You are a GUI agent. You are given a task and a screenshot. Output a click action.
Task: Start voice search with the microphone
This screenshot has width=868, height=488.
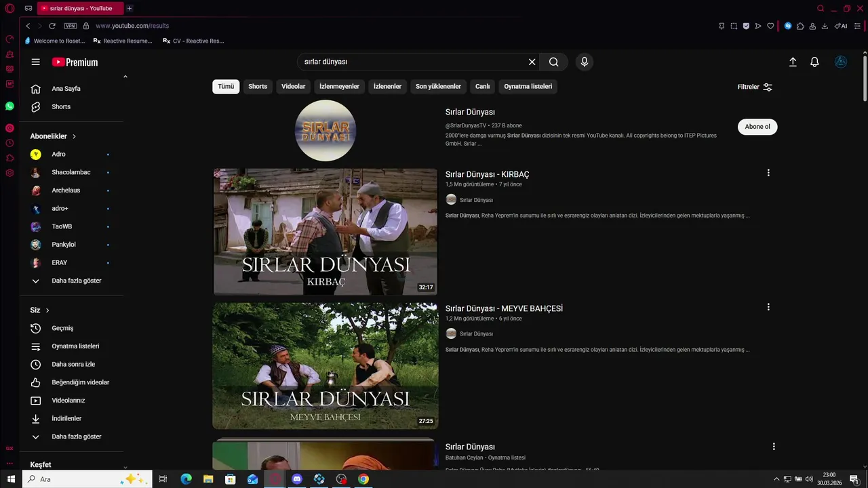(585, 62)
